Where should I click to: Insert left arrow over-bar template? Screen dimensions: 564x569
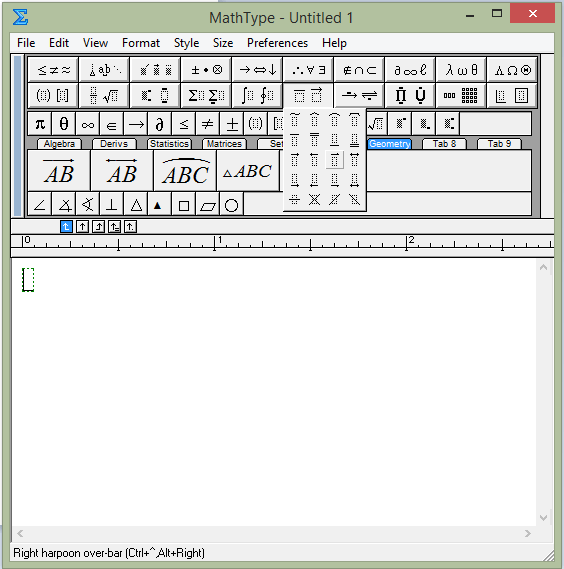pyautogui.click(x=315, y=160)
